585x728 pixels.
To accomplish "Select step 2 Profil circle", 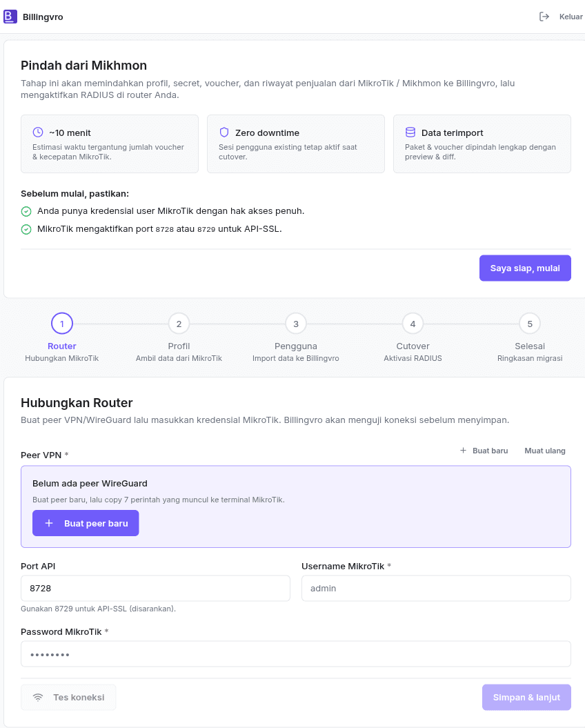I will click(x=179, y=324).
